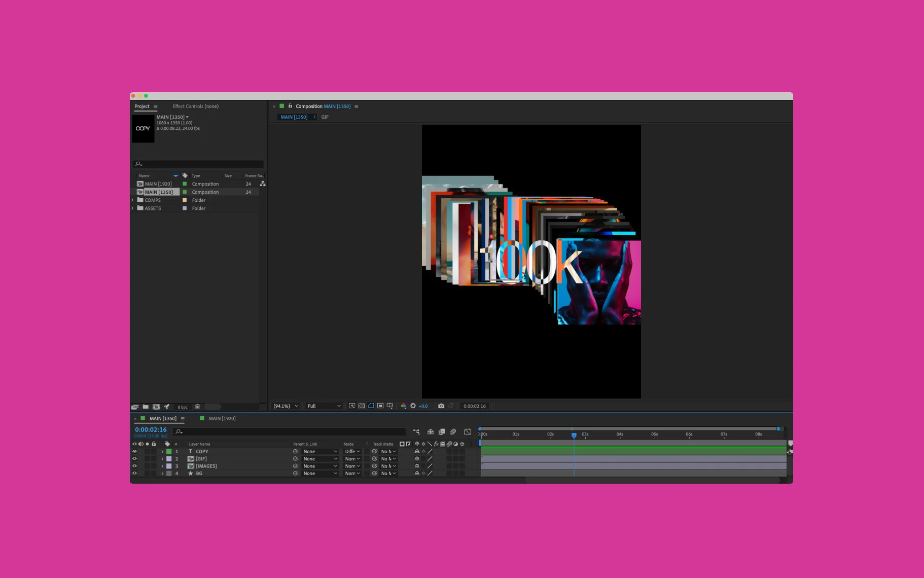Open the blending mode dropdown for COPY layer
This screenshot has width=924, height=578.
coord(352,452)
